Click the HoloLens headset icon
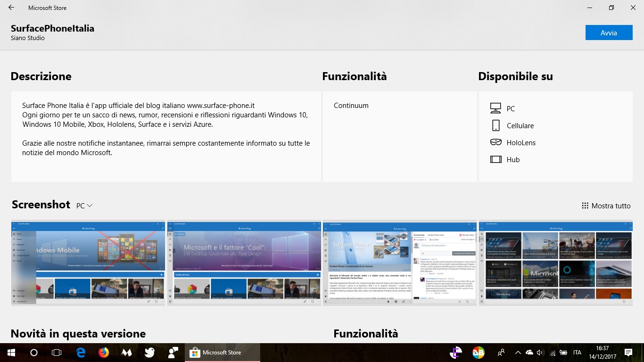This screenshot has height=362, width=644. click(495, 142)
